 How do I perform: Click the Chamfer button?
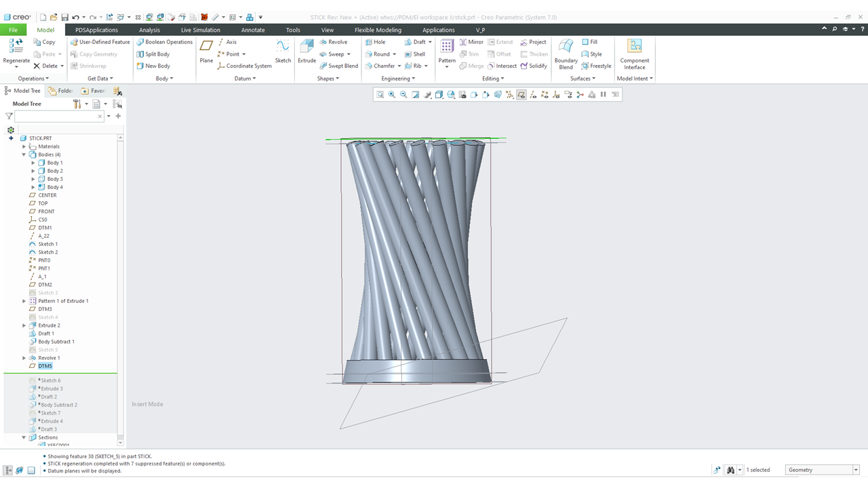tap(378, 66)
